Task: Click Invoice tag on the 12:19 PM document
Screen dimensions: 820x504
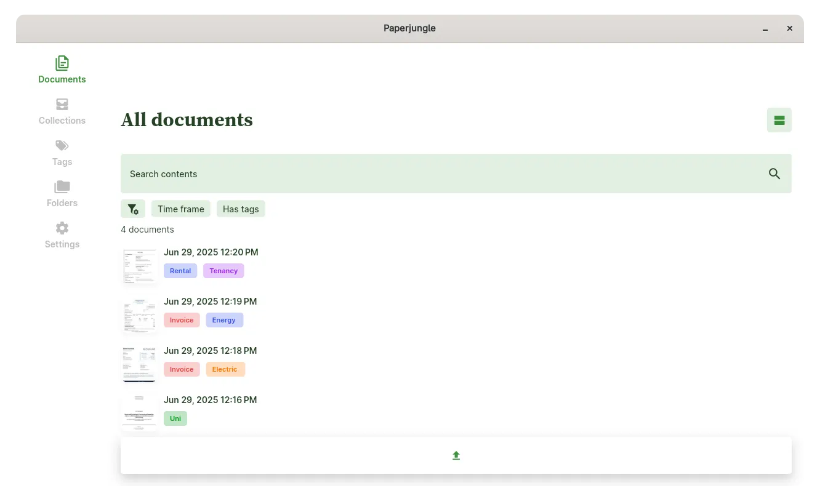Action: tap(182, 320)
